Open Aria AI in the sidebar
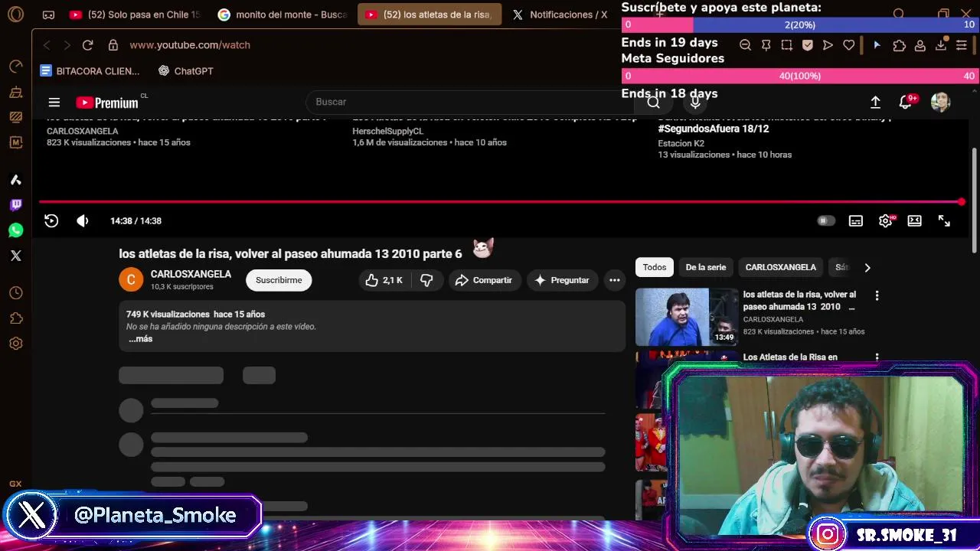980x551 pixels. pyautogui.click(x=15, y=180)
